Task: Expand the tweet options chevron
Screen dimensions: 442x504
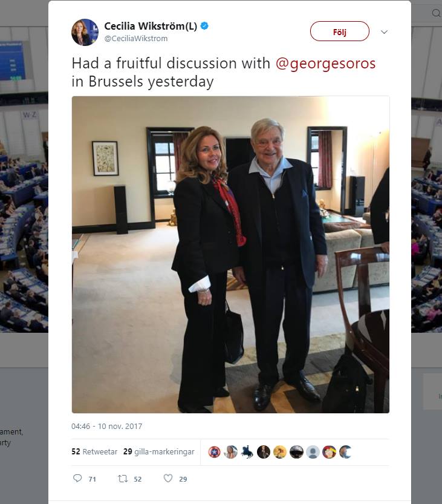Action: pos(384,32)
